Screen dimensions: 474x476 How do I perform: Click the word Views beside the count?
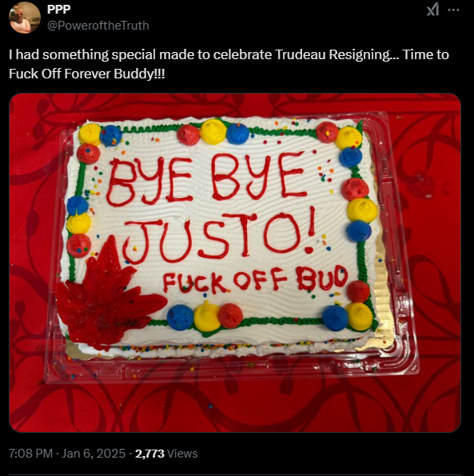point(182,454)
